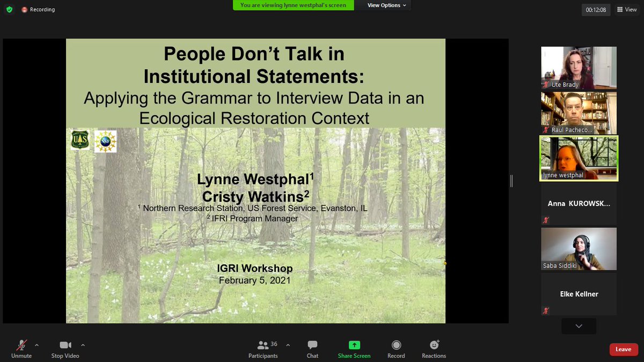Click the "You are viewing lynne westphal's screen" banner

click(293, 5)
